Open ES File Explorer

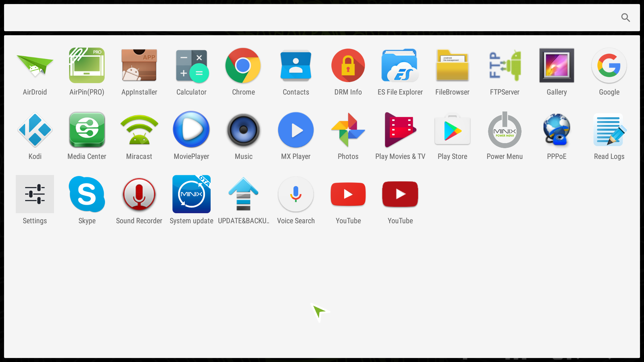point(400,66)
